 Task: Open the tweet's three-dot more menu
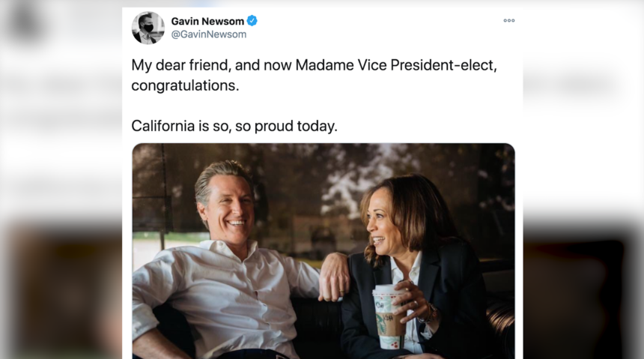tap(508, 21)
